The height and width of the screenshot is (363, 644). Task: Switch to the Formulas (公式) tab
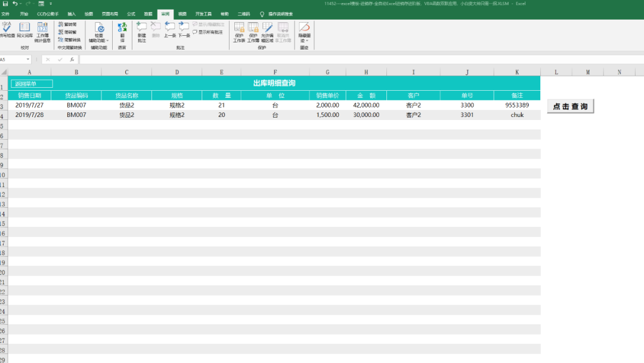131,14
